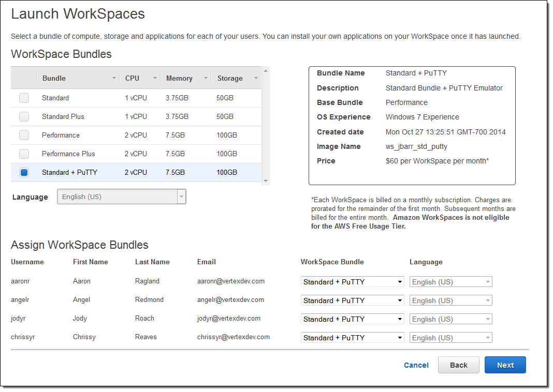Open the Bundle column header dropdown arrow
The image size is (553, 392).
point(114,78)
